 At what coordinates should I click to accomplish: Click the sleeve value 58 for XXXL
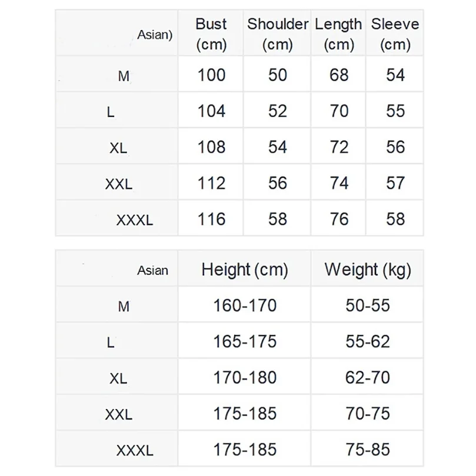tap(395, 219)
